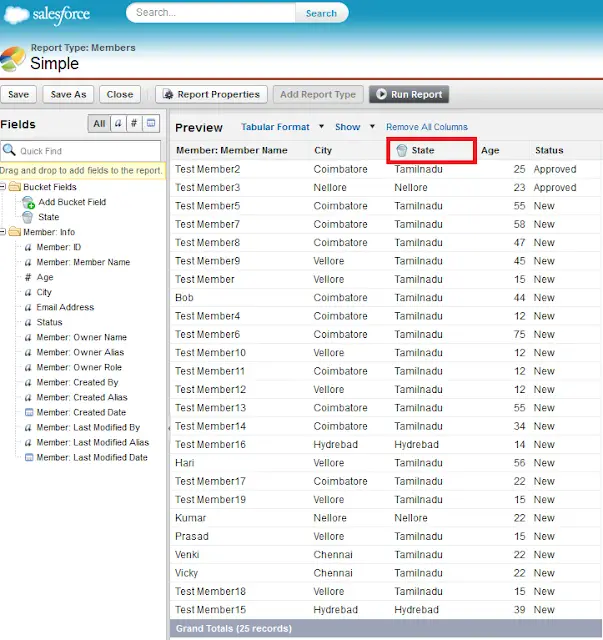Select Member: Last Modified By field
The height and width of the screenshot is (640, 603).
point(88,427)
